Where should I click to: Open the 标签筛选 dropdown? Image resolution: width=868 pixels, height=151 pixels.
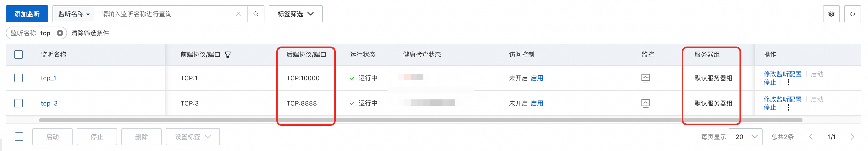coord(295,14)
